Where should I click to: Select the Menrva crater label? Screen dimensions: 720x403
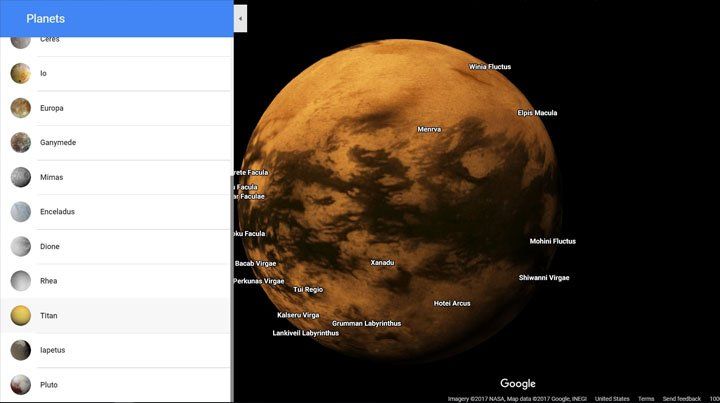coord(429,129)
